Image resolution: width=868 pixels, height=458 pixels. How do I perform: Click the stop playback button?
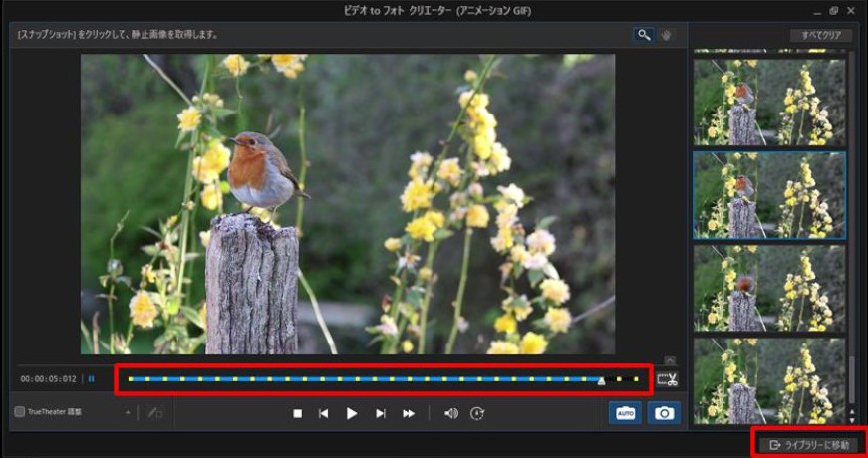(297, 414)
